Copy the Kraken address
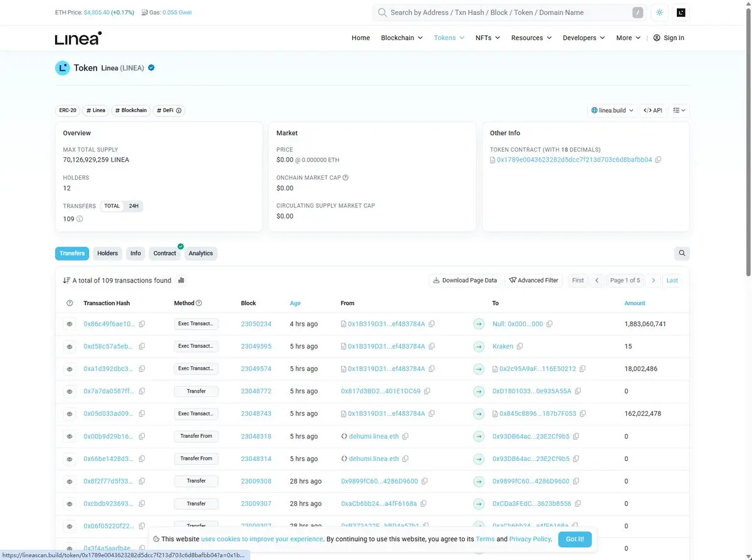 click(520, 346)
